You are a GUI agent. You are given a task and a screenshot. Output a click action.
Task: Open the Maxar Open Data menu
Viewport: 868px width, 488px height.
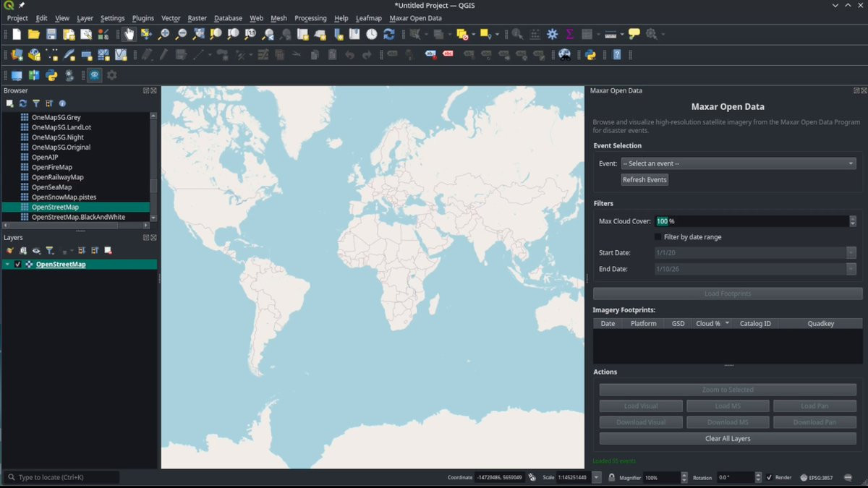pyautogui.click(x=415, y=18)
